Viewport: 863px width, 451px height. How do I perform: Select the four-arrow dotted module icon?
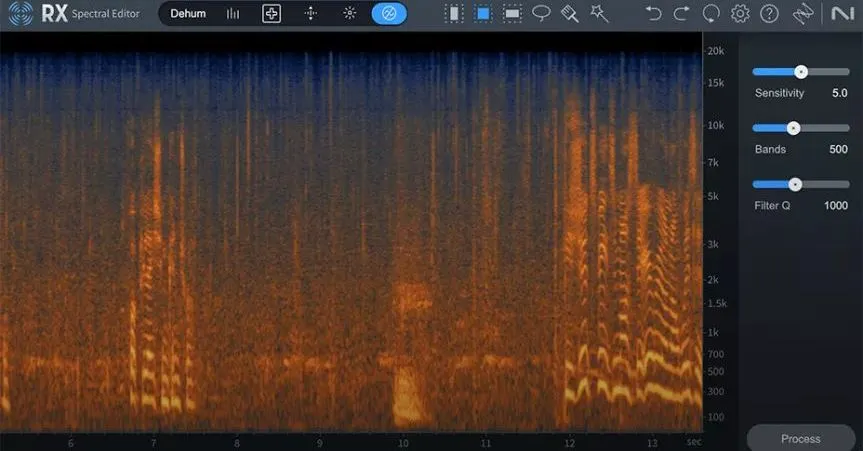click(x=310, y=14)
